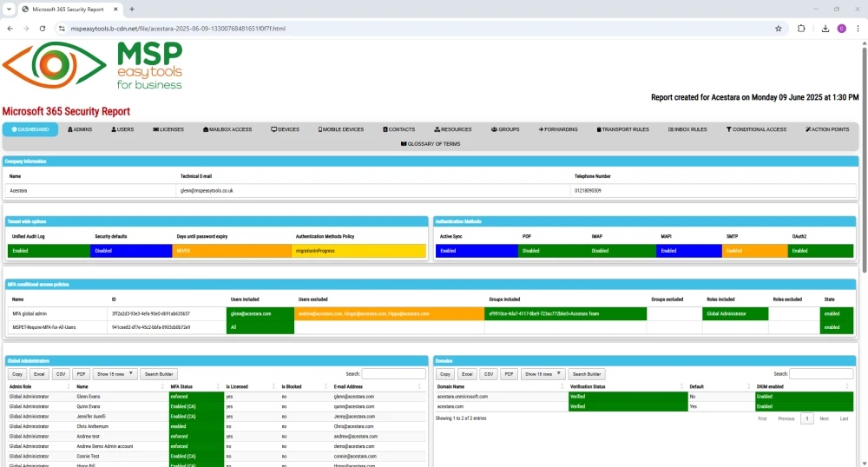Open the Transport Rules tab
This screenshot has width=868, height=467.
pyautogui.click(x=622, y=129)
